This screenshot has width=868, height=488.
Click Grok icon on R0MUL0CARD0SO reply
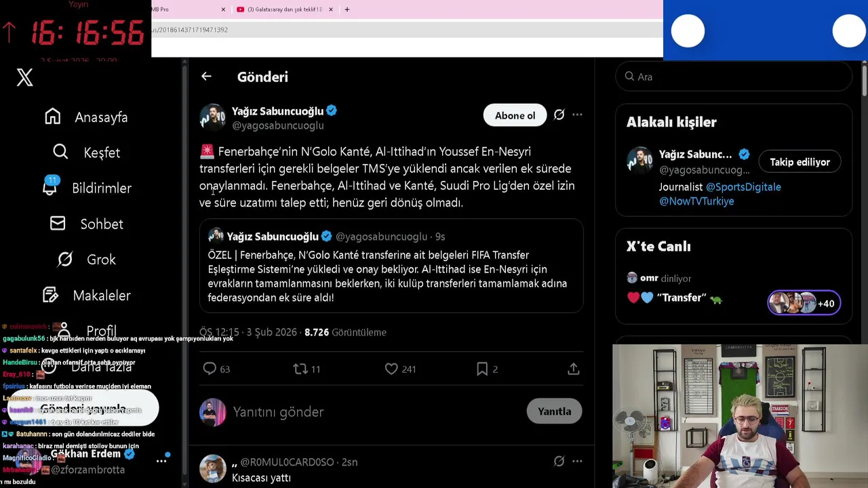click(559, 462)
